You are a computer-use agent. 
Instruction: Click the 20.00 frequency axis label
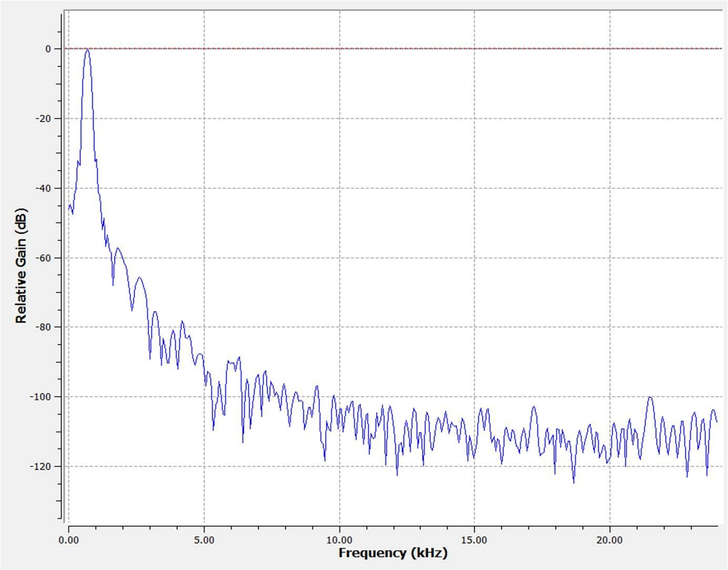[610, 540]
